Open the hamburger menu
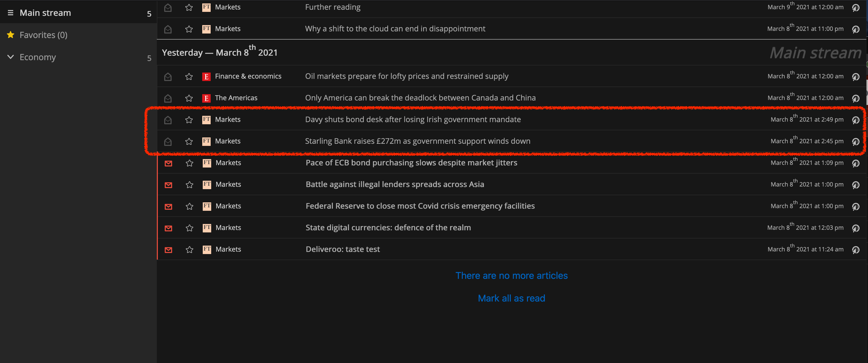868x363 pixels. pyautogui.click(x=11, y=12)
